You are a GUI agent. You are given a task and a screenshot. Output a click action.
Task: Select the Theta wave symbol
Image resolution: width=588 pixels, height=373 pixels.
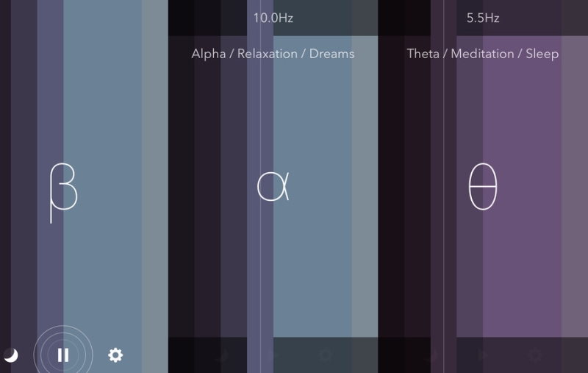(483, 187)
